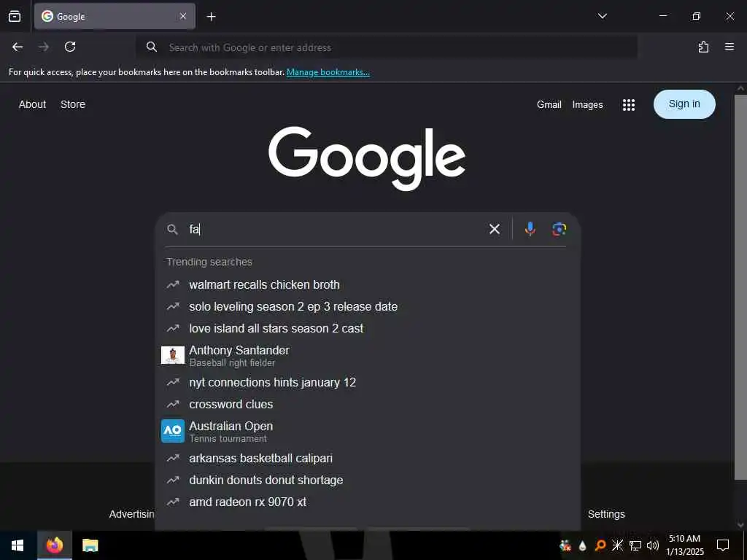Click the Australian Open AO logo
This screenshot has height=560, width=747.
[173, 431]
